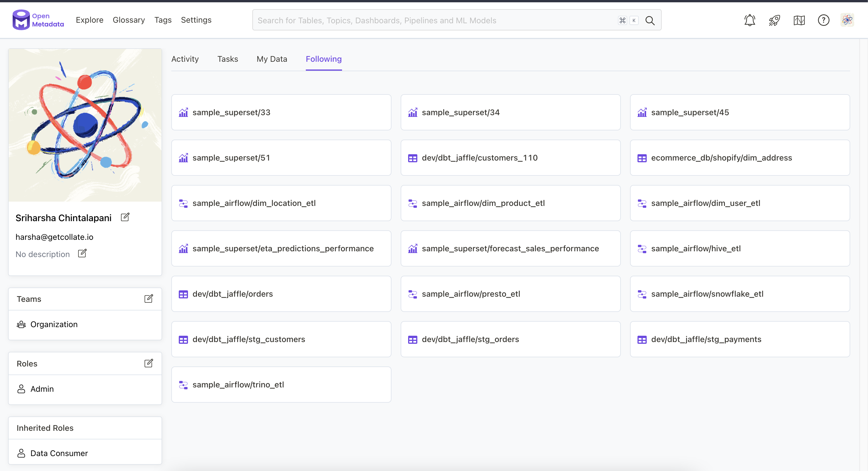This screenshot has height=471, width=868.
Task: Edit the Teams section
Action: coord(149,299)
